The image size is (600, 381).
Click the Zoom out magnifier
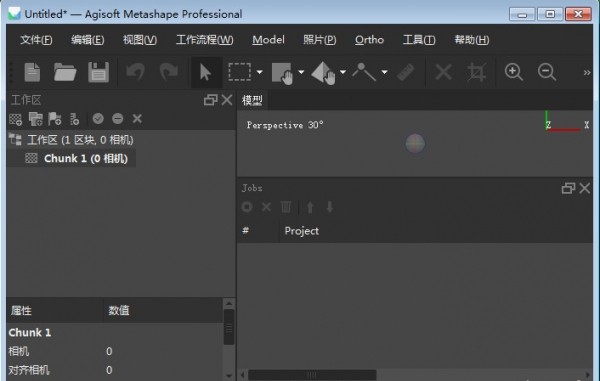tap(546, 72)
